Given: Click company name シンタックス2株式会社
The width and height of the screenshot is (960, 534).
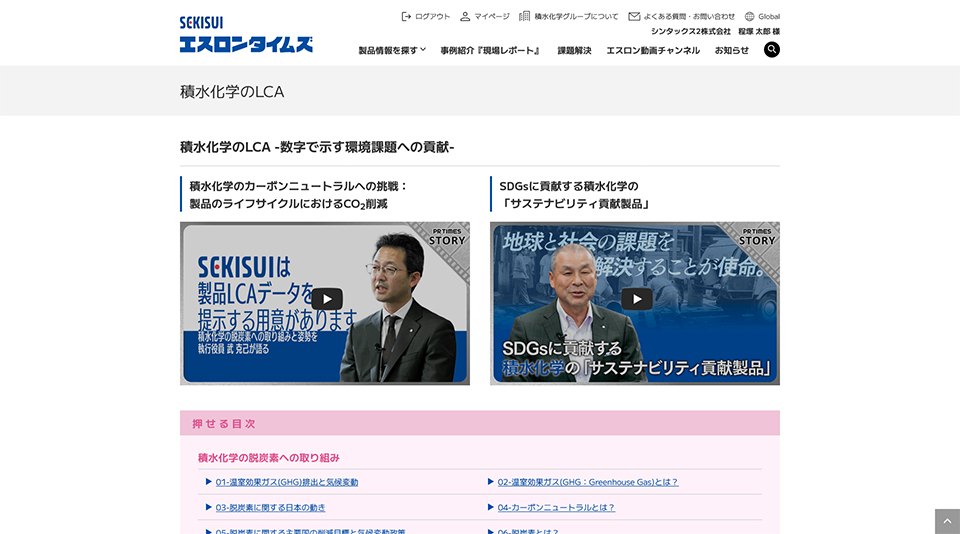Looking at the screenshot, I should tap(691, 31).
